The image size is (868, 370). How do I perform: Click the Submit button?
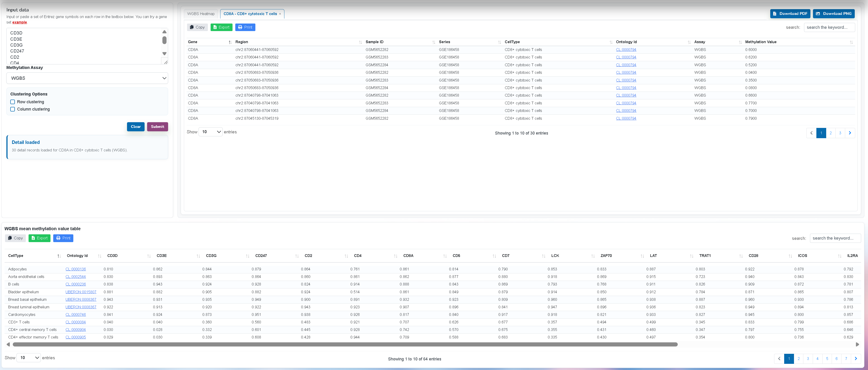(x=157, y=127)
